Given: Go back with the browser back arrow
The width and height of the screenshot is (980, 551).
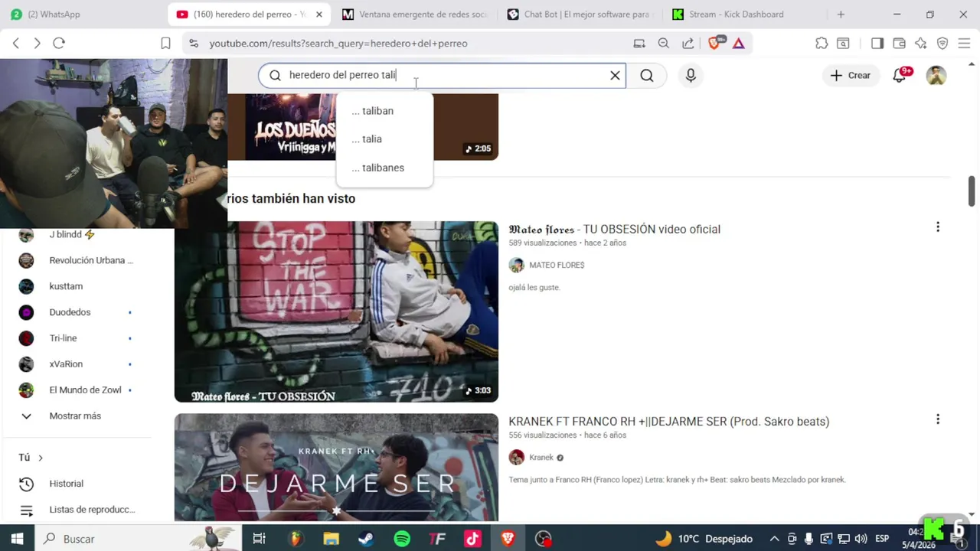Looking at the screenshot, I should click(16, 44).
